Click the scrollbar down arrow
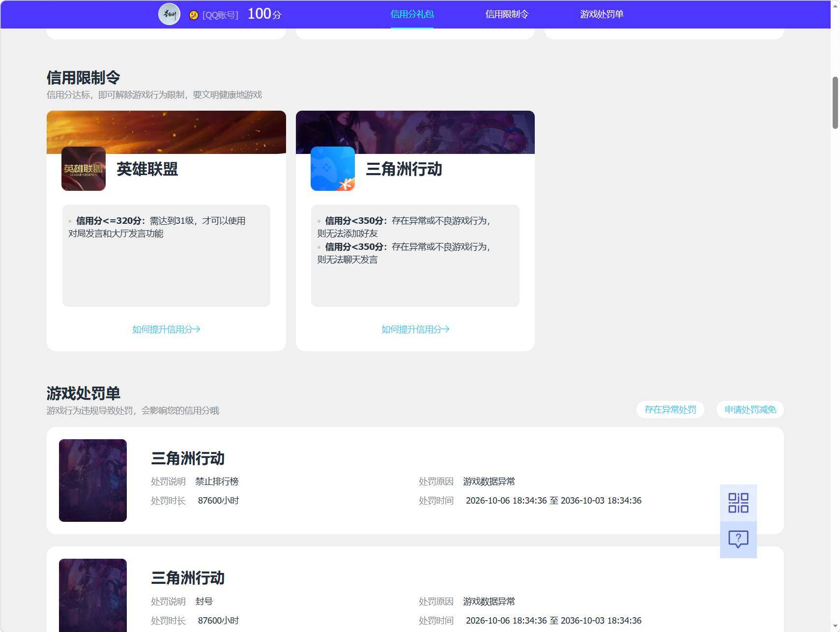Screen dimensions: 840x632 (835, 627)
